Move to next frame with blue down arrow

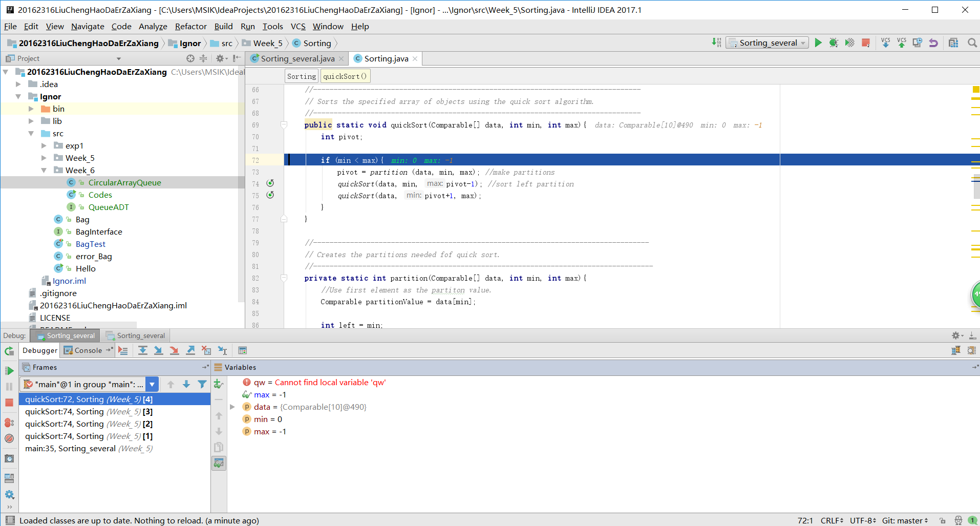[x=186, y=384]
